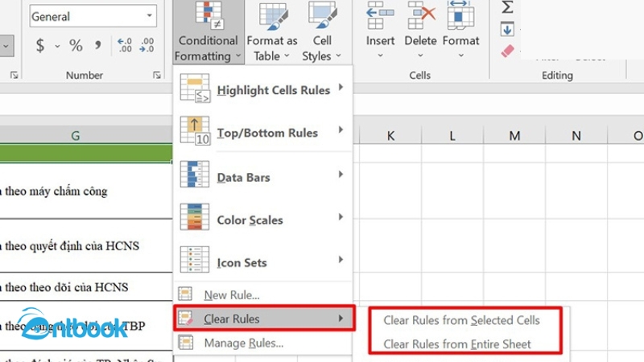This screenshot has width=644, height=362.
Task: Open Color Scales submenu
Action: click(x=263, y=218)
